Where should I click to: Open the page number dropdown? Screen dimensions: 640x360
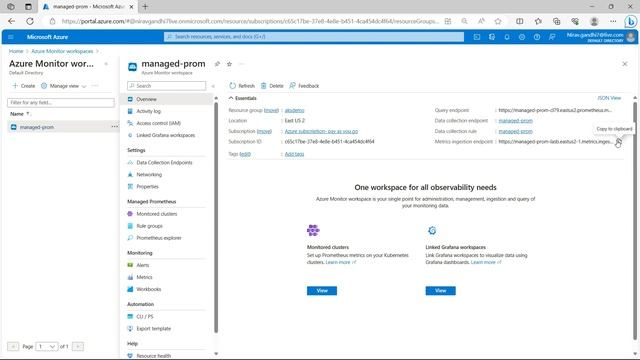pos(47,347)
